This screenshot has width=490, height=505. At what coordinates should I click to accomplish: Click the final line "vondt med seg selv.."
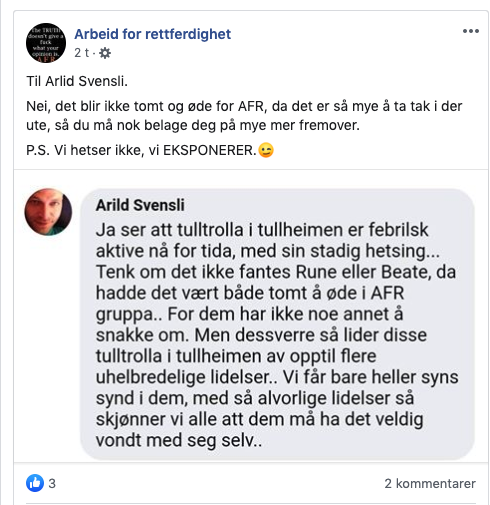179,441
